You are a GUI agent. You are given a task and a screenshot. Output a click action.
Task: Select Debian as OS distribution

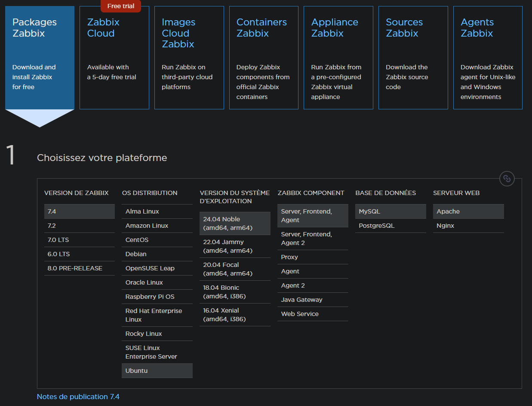coord(157,254)
